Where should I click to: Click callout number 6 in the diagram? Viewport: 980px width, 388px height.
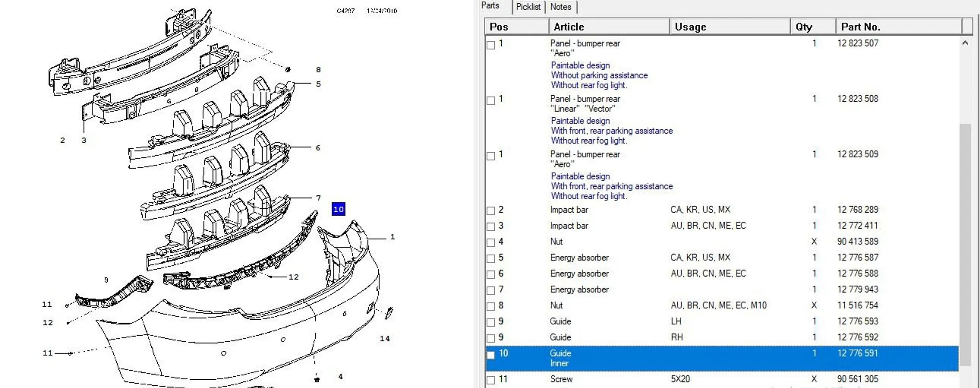[318, 148]
